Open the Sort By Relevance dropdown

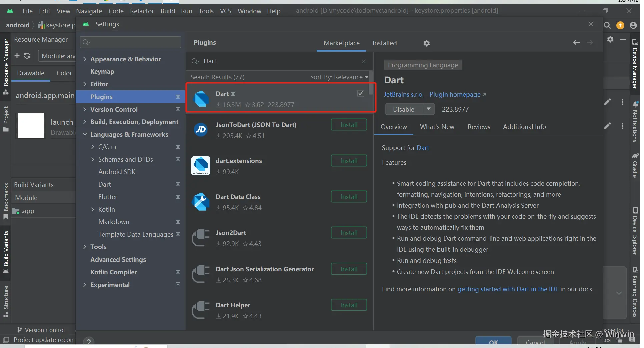(339, 77)
